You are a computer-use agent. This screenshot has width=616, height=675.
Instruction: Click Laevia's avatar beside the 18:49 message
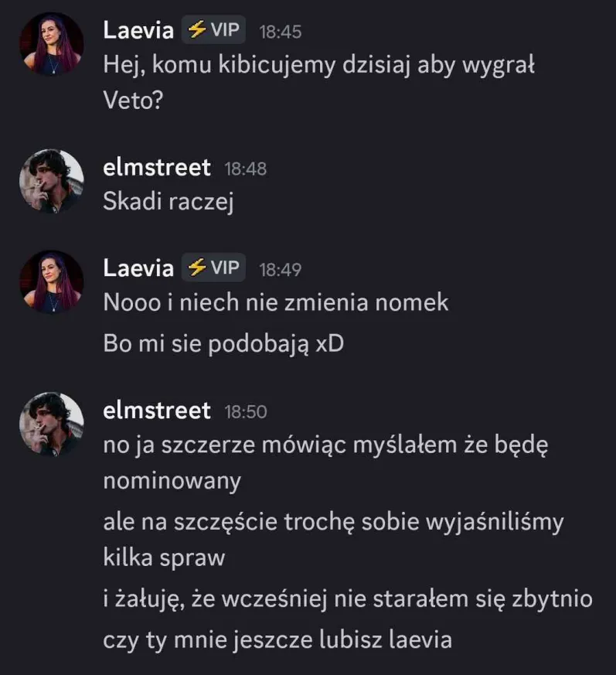click(51, 281)
